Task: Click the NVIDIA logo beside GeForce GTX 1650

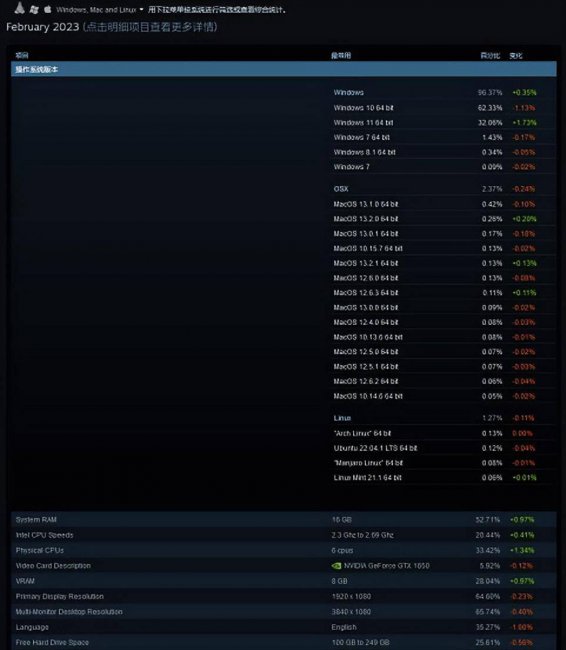Action: pyautogui.click(x=336, y=566)
